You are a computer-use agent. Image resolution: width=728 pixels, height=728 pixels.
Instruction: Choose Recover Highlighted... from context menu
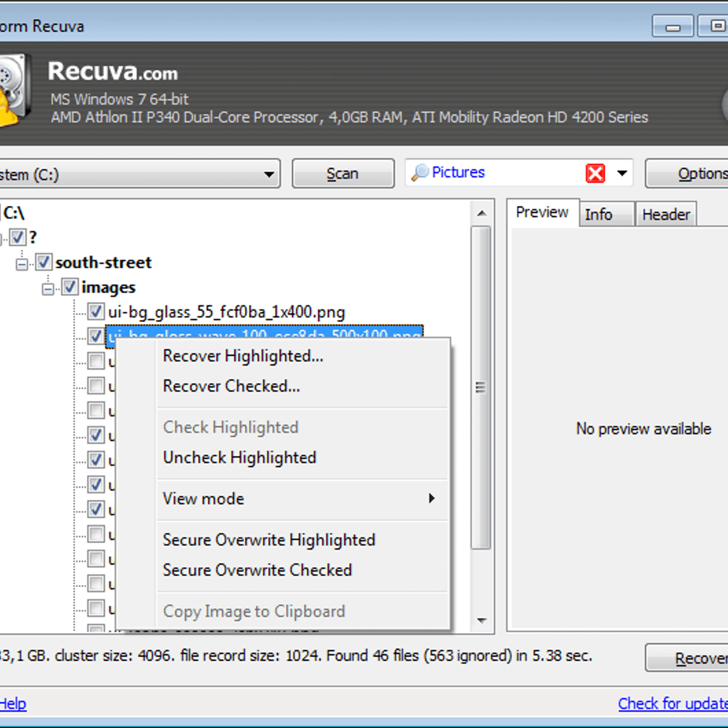[x=302, y=356]
